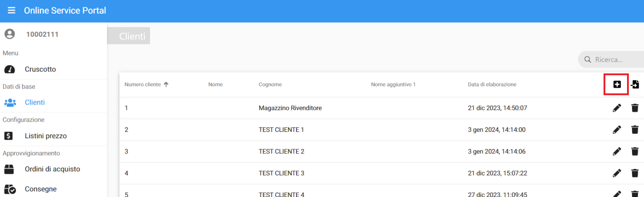Click the Listini prezzo dollar icon
Screen dimensions: 644x197
point(9,136)
